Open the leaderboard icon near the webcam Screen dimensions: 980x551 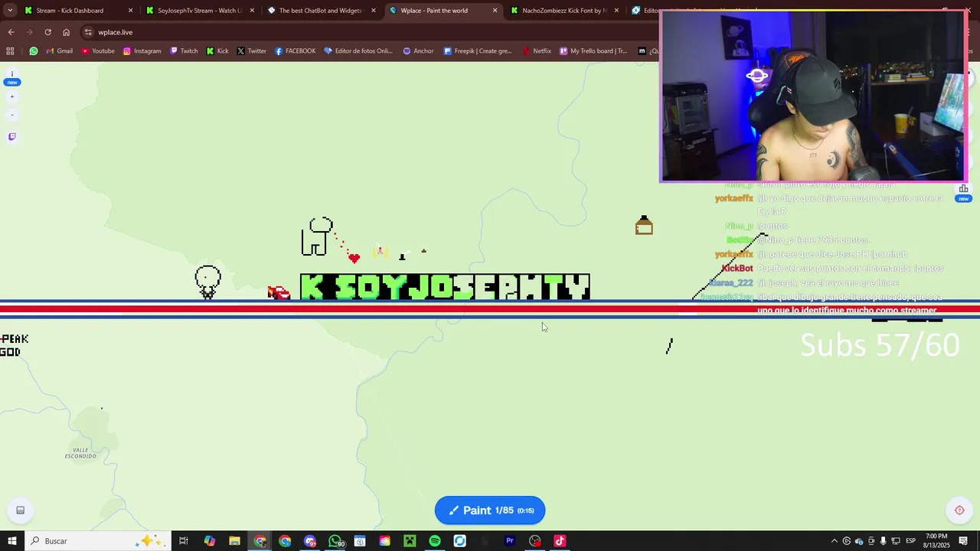[x=963, y=188]
